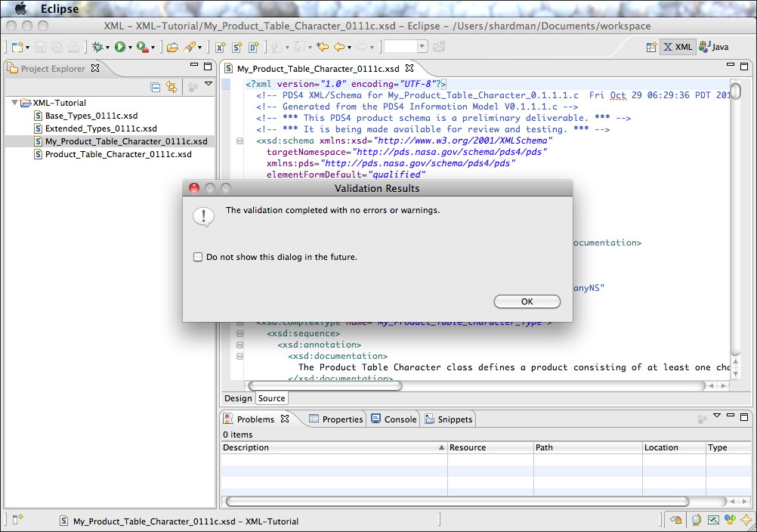The height and width of the screenshot is (532, 757).
Task: Click the Search flashlight toolbar icon
Action: point(190,47)
